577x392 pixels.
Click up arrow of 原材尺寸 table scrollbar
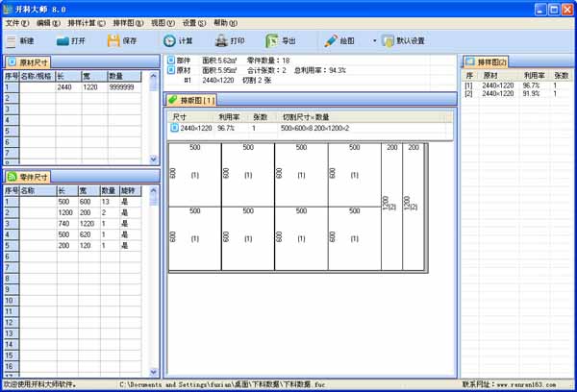154,76
